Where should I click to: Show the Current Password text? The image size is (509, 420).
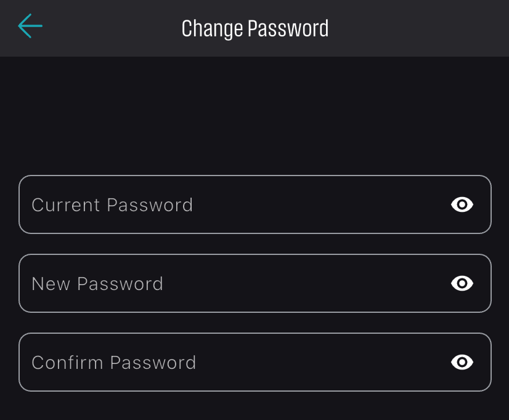coord(462,204)
